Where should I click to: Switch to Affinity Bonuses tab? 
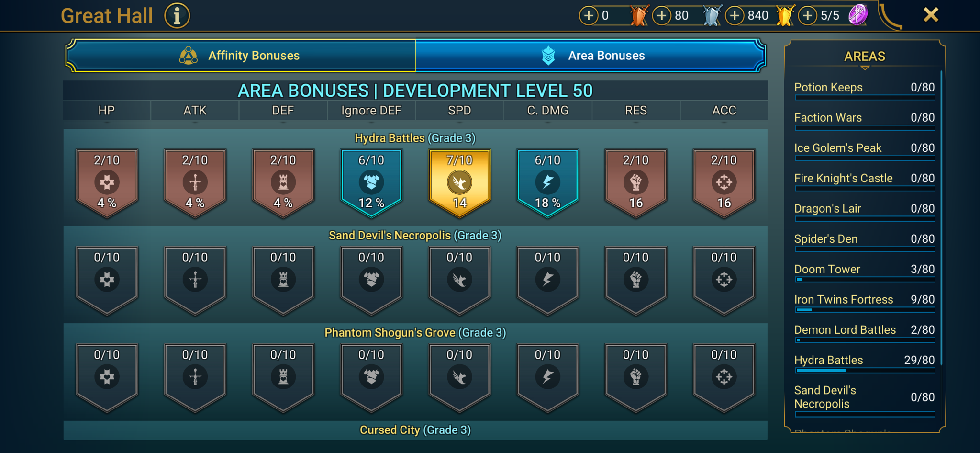(x=240, y=56)
